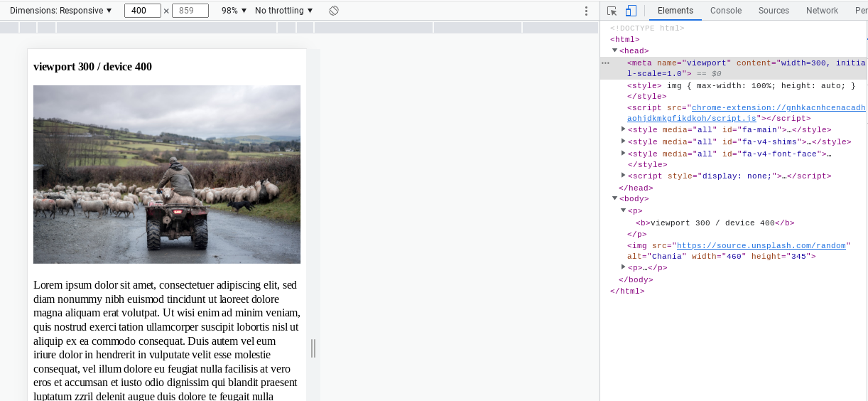Click the Lorem ipsum paragraph text

point(166,340)
